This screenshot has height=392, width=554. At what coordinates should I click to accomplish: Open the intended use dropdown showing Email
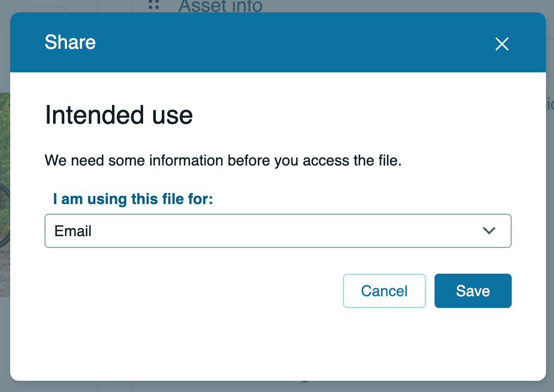point(278,231)
